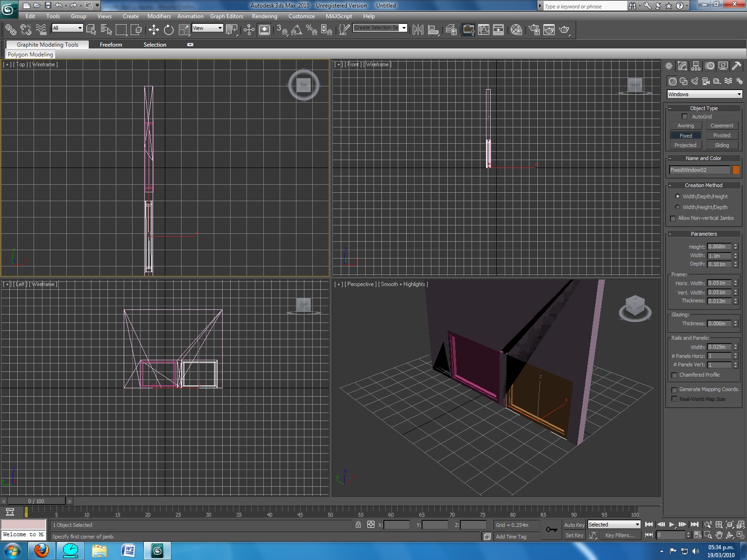Image resolution: width=747 pixels, height=560 pixels.
Task: Open the Material Editor
Action: (x=516, y=30)
